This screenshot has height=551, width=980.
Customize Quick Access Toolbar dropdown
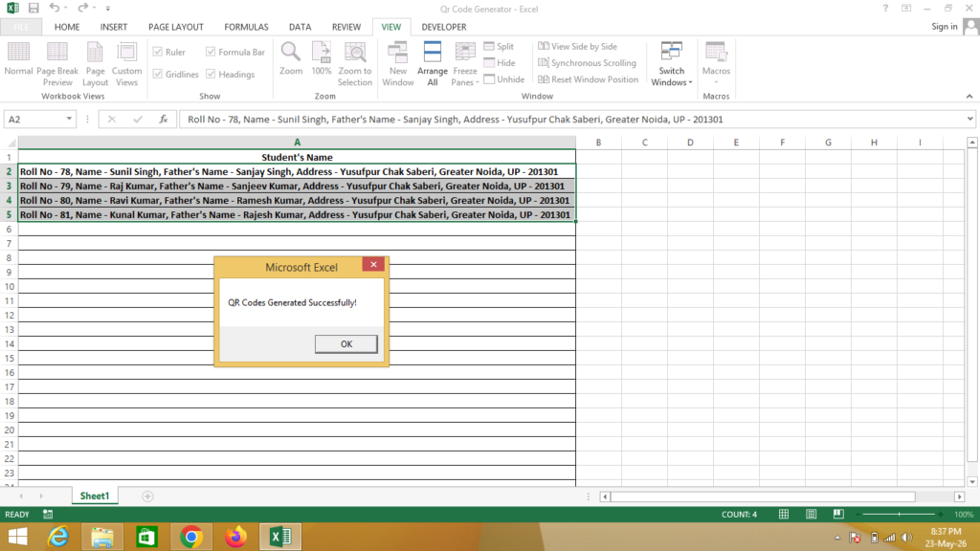[108, 8]
